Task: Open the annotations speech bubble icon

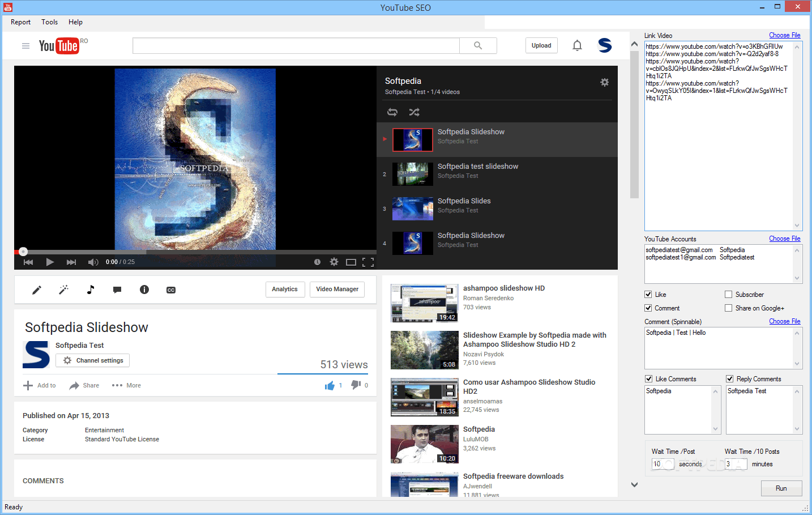Action: coord(117,290)
